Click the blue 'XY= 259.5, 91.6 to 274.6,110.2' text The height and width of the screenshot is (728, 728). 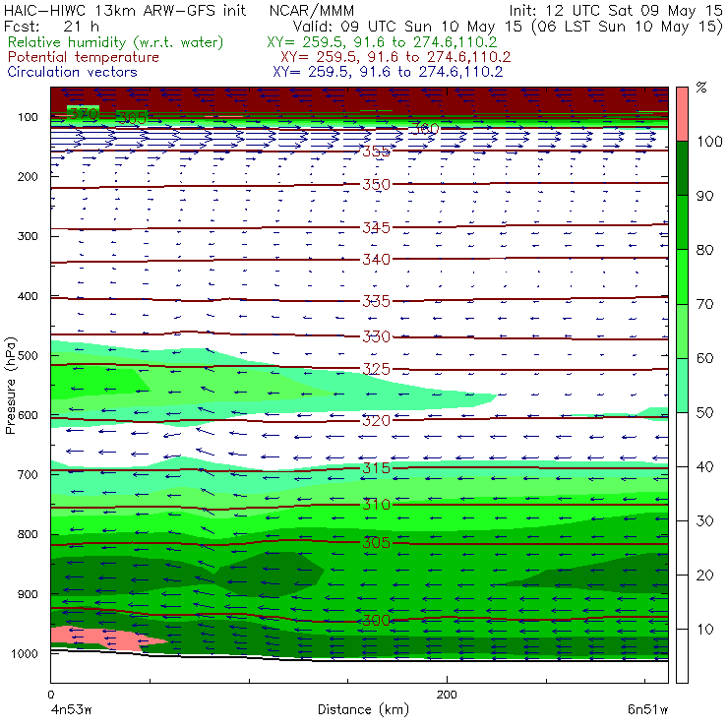point(388,72)
